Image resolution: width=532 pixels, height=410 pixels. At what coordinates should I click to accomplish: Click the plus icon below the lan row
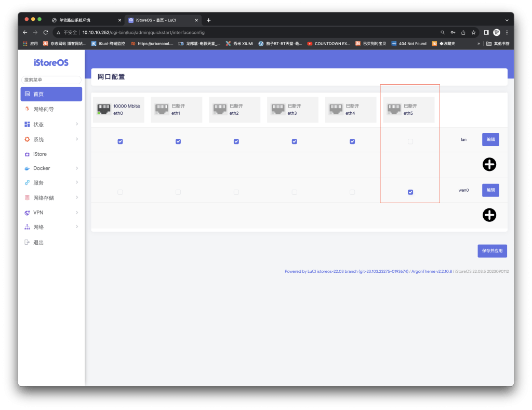(x=489, y=164)
